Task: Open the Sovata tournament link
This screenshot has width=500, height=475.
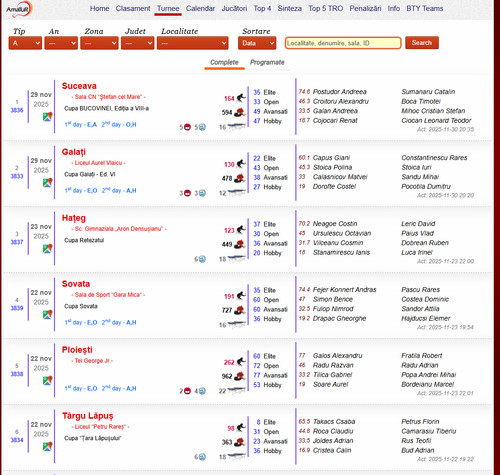Action: (76, 284)
